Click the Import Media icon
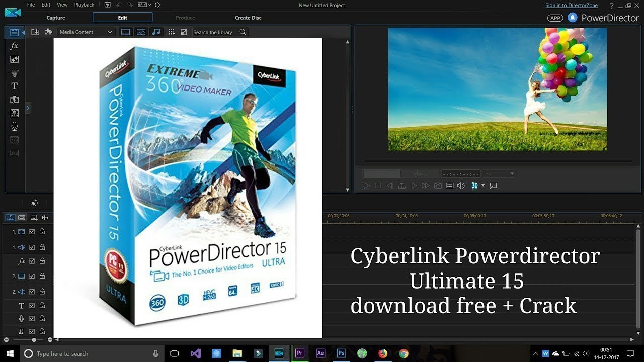This screenshot has height=362, width=644. click(35, 32)
